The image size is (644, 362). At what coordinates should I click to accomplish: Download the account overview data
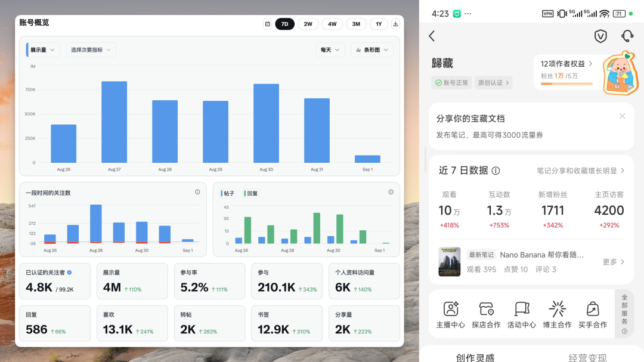pyautogui.click(x=395, y=24)
